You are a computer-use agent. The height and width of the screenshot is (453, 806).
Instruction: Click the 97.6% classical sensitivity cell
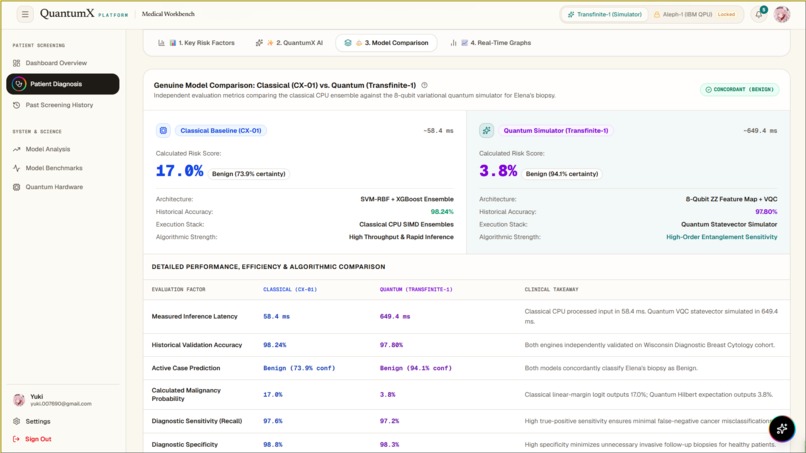click(x=273, y=421)
